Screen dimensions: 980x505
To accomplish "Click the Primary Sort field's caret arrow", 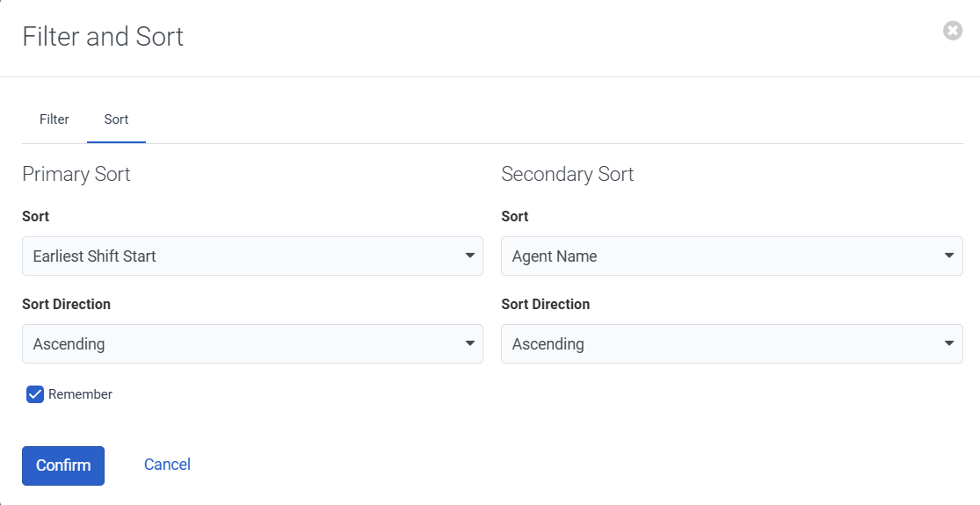I will click(x=470, y=256).
